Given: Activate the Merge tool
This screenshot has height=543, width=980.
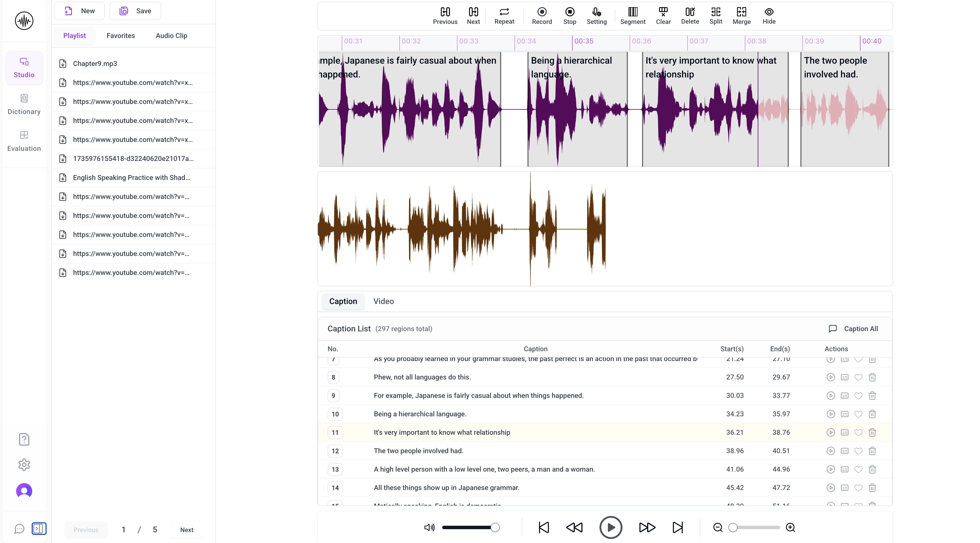Looking at the screenshot, I should click(x=741, y=15).
